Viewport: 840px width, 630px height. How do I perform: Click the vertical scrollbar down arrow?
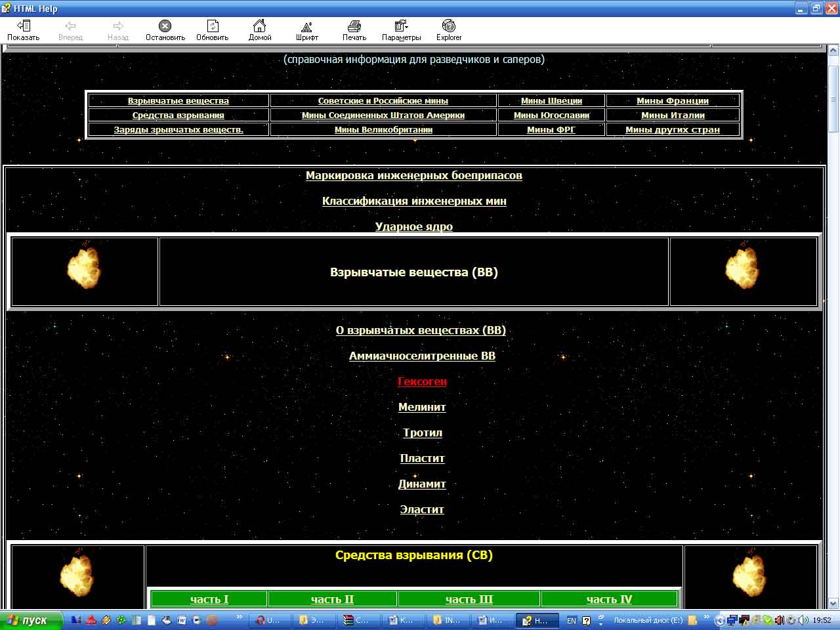833,603
